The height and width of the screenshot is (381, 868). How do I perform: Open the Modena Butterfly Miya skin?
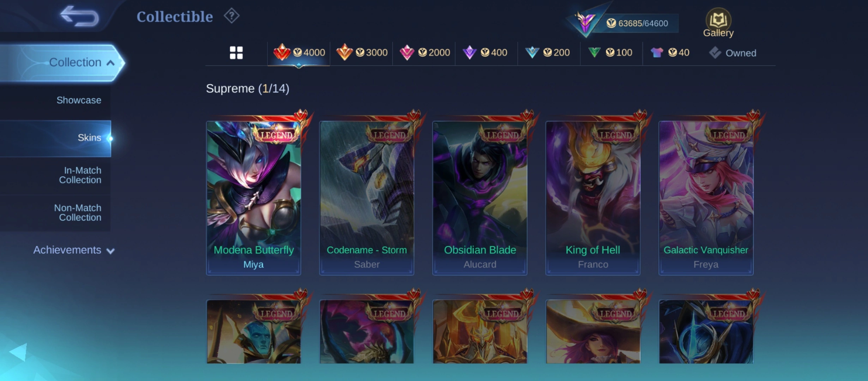254,198
